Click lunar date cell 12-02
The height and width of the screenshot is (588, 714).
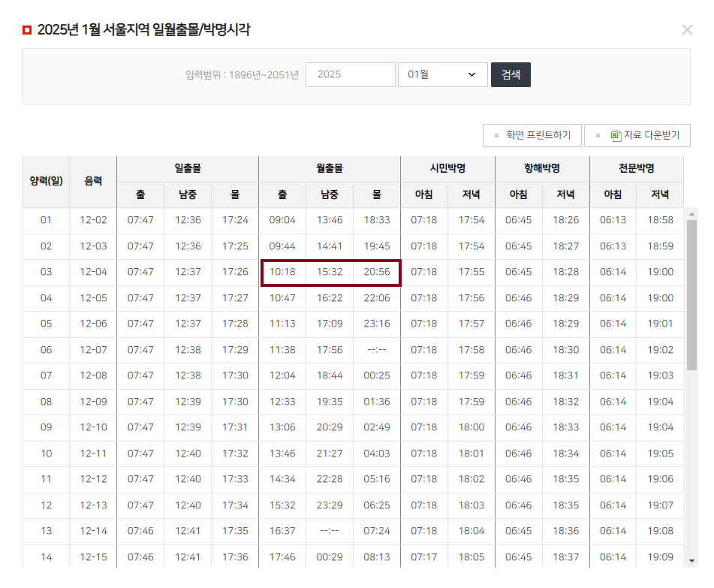93,221
